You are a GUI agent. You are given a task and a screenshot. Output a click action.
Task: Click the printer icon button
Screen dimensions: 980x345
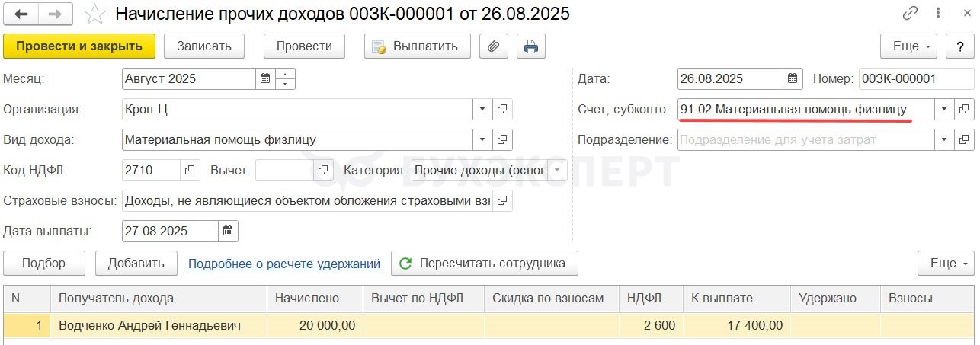pos(531,46)
